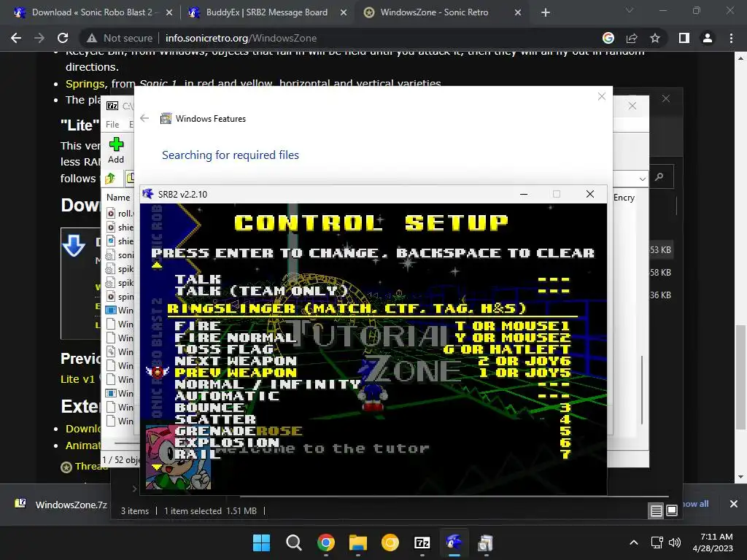
Task: Click the search icon in Explorer window
Action: [x=659, y=177]
